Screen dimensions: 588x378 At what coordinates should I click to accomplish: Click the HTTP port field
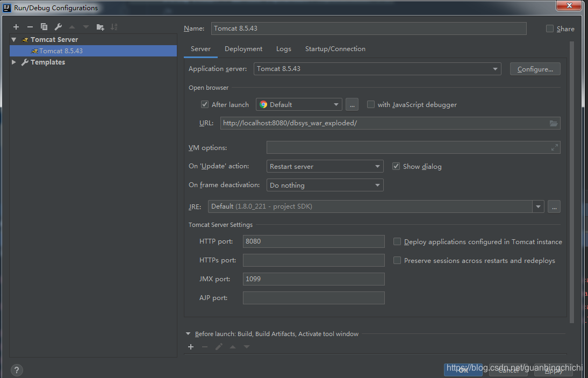tap(313, 241)
